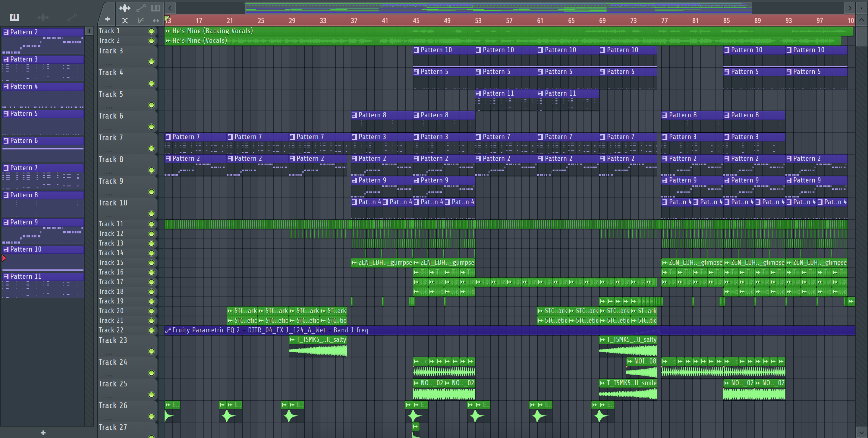
Task: Show patterns in the picker panel
Action: pos(14,17)
